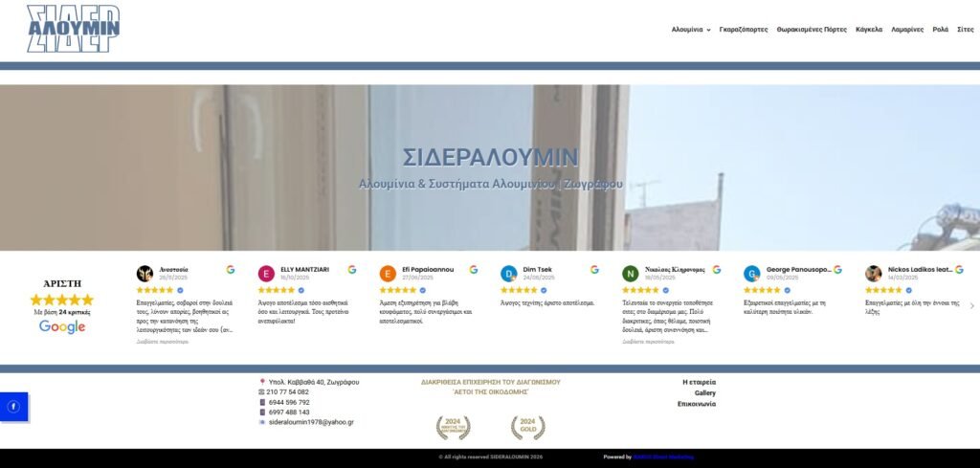
Task: Open the Powered by marketing link
Action: (663, 457)
